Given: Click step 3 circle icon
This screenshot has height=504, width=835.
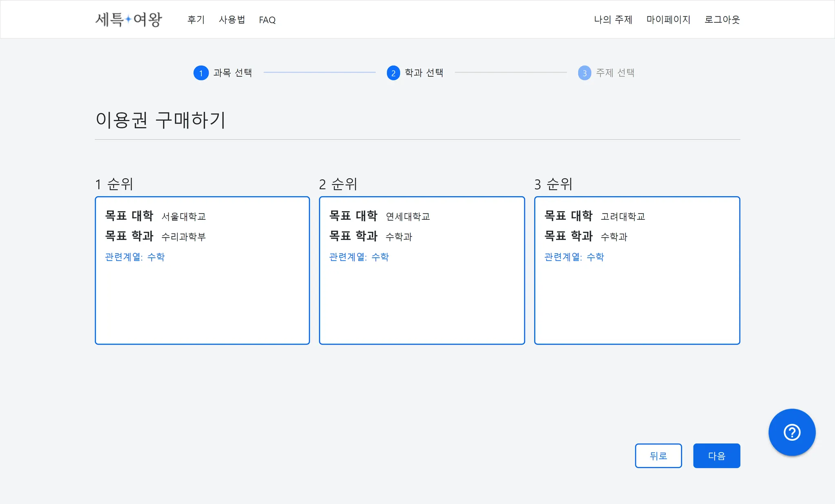Looking at the screenshot, I should (x=584, y=73).
